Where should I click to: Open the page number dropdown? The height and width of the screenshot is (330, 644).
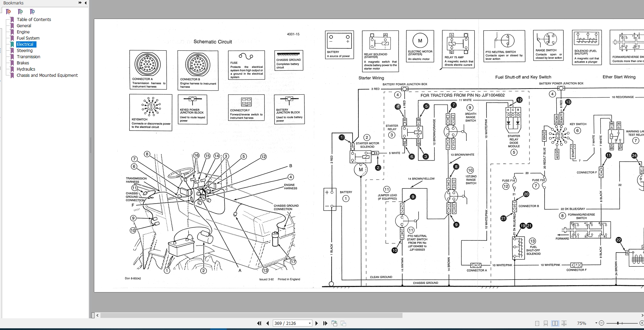tap(310, 323)
